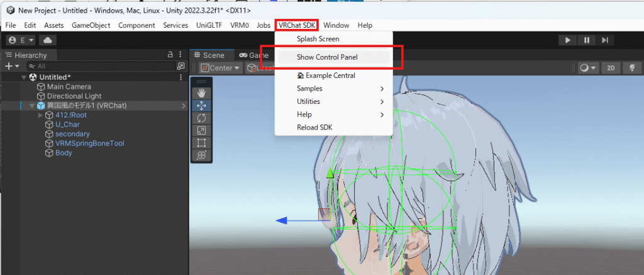The image size is (644, 275).
Task: Open Example Central entry
Action: (333, 76)
